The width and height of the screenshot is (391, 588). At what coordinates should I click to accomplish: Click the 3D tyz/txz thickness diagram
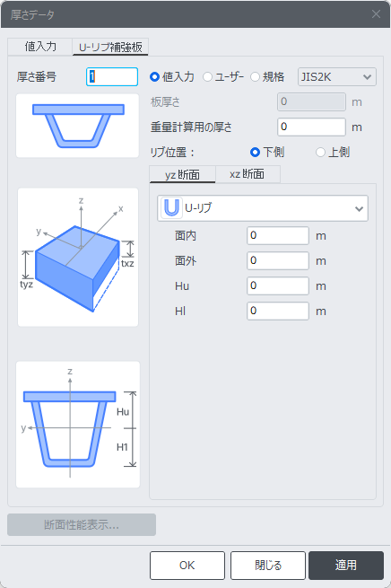coord(78,258)
